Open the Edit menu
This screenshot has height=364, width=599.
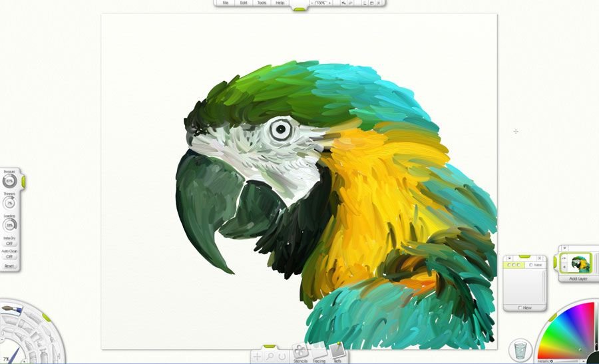point(244,3)
